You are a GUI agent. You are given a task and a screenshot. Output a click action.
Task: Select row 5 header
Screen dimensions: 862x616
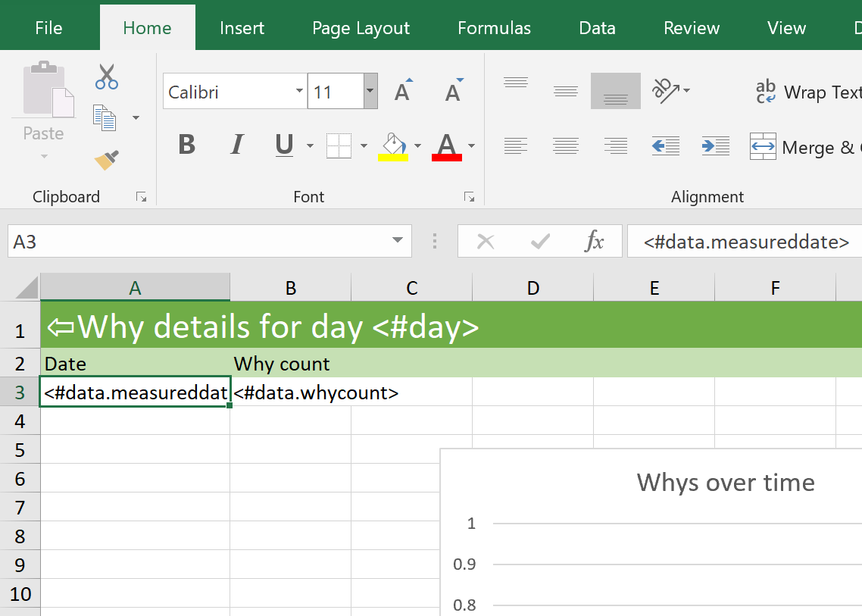(20, 449)
